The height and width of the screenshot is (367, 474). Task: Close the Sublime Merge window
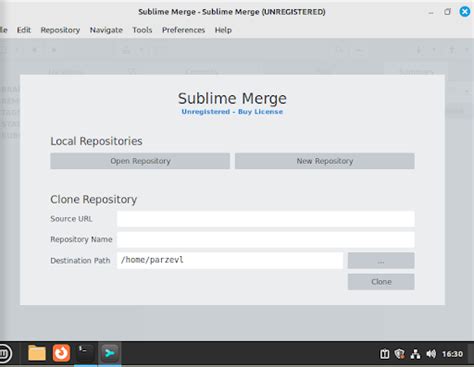(465, 12)
